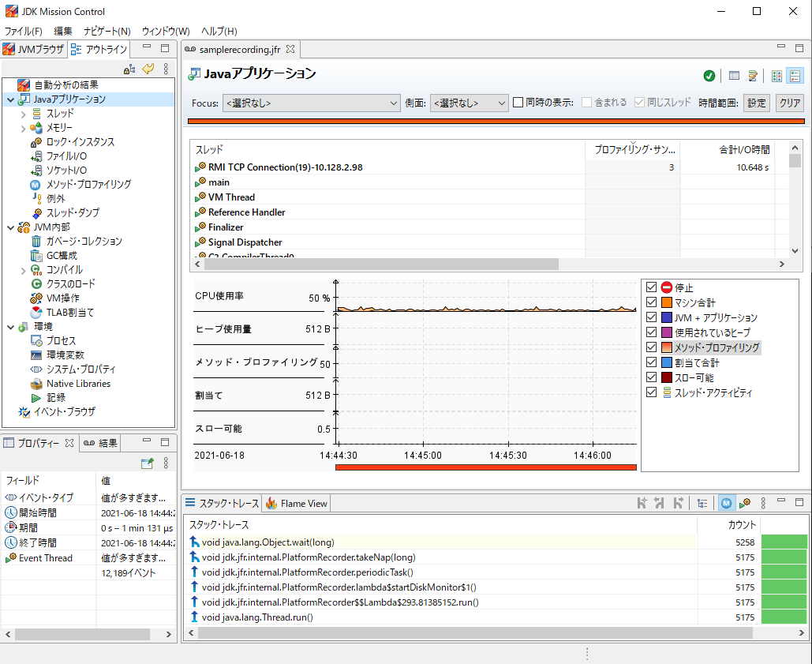
Task: Open メモリー page in outline
Action: (x=59, y=127)
